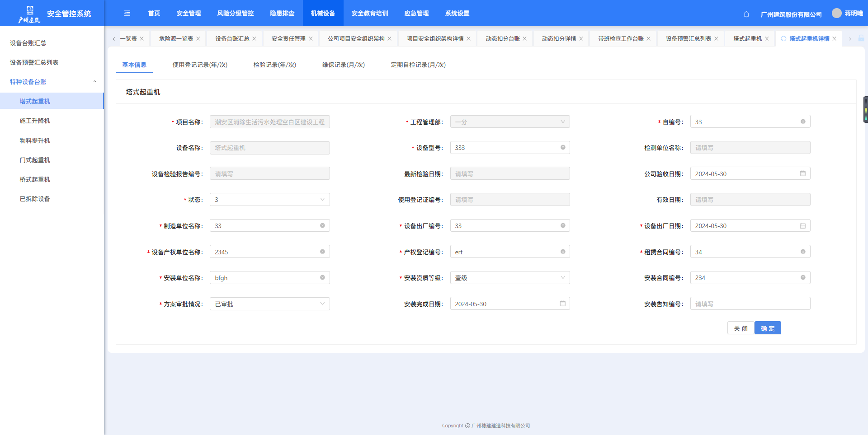Screen dimensions: 868x435
Task: Collapse sidebar with hamburger menu icon
Action: 127,14
